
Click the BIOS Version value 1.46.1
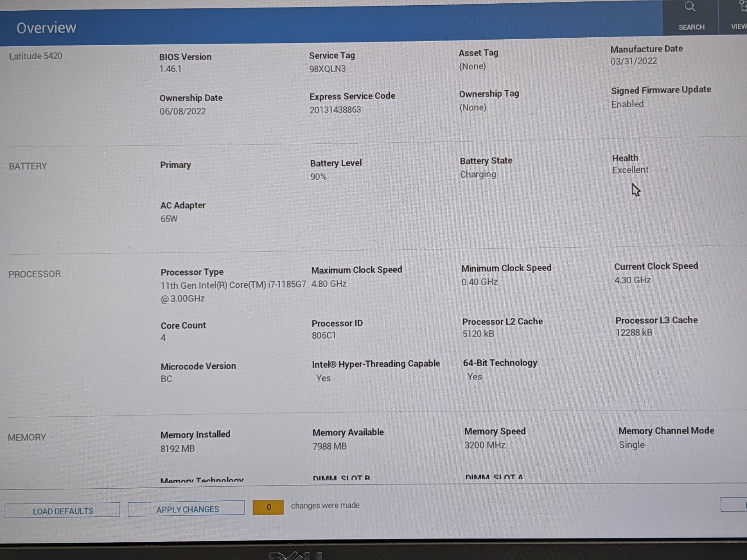(170, 69)
